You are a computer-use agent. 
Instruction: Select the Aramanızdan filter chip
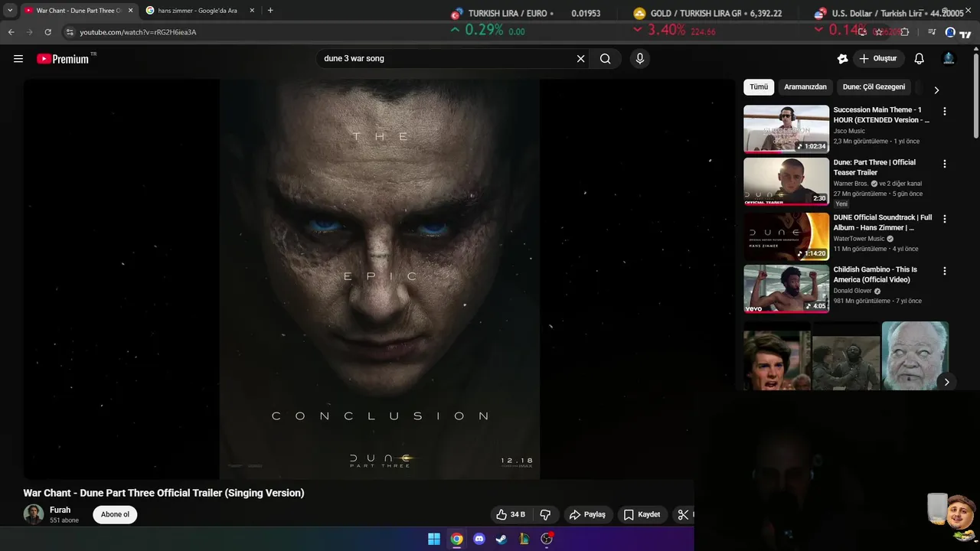pos(805,87)
